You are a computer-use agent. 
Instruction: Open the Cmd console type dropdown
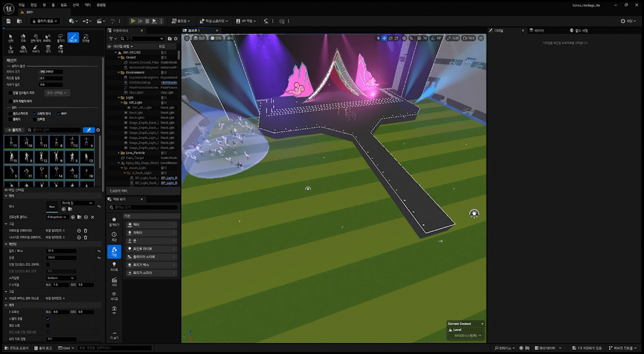tap(65, 348)
